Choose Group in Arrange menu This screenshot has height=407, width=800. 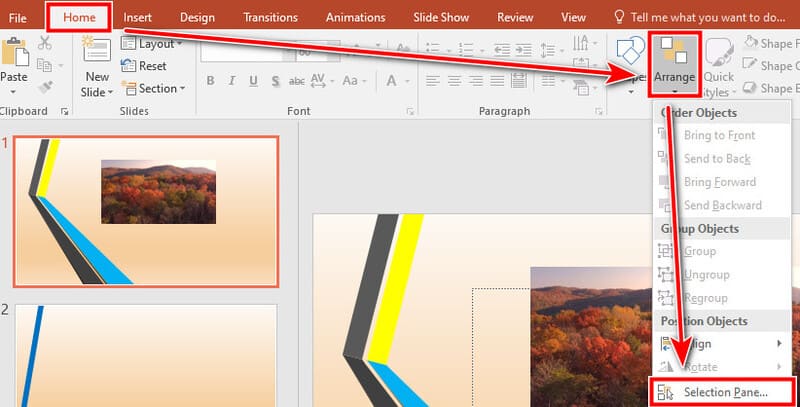pos(722,251)
